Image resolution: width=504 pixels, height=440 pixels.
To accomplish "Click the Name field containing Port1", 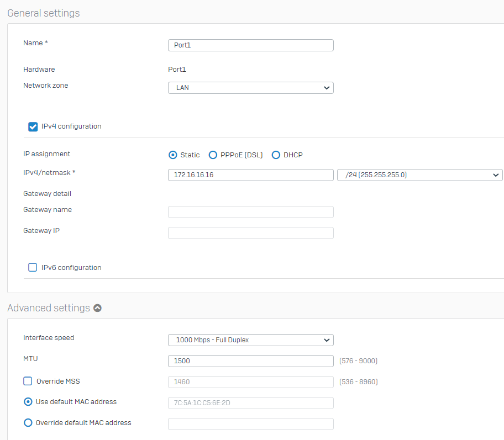I will click(251, 45).
